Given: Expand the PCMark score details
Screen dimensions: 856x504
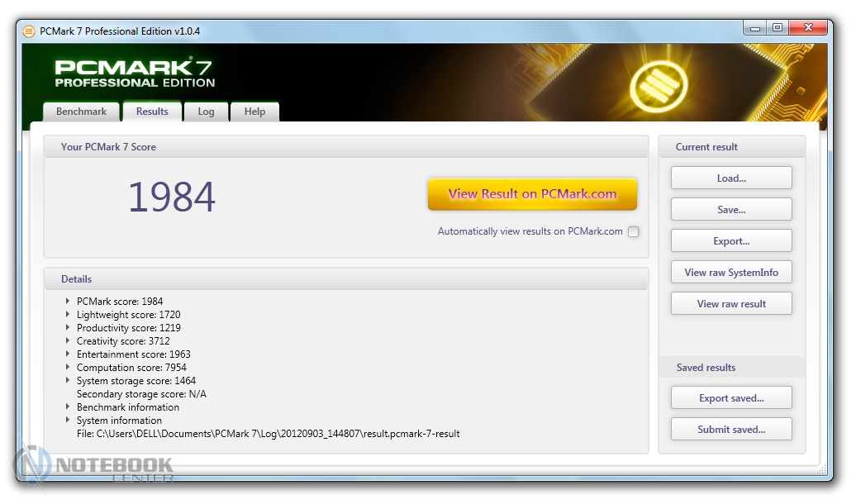Looking at the screenshot, I should (x=68, y=302).
